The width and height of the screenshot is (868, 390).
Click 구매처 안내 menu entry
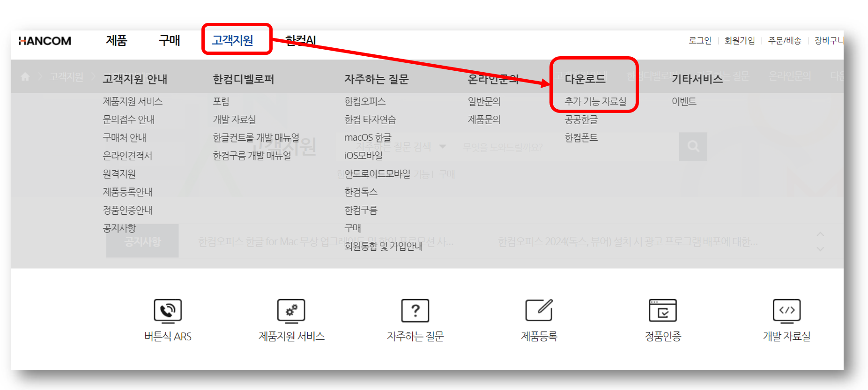point(124,137)
